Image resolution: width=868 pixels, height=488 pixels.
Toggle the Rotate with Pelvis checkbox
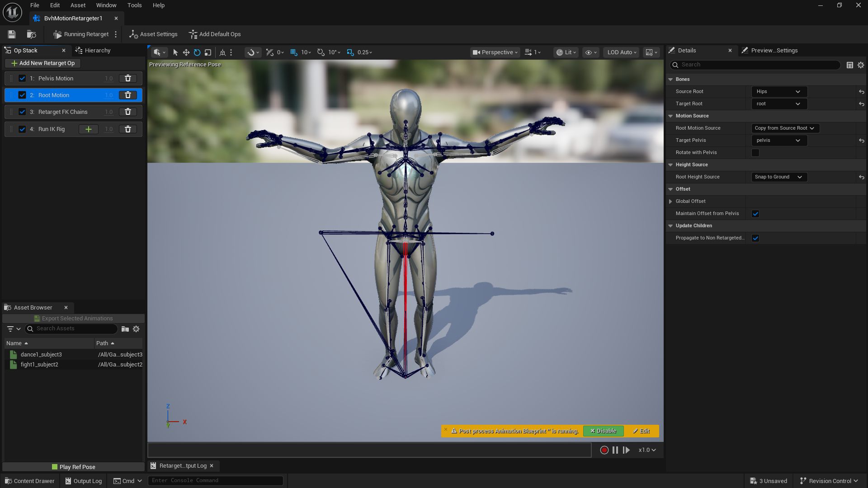tap(755, 153)
